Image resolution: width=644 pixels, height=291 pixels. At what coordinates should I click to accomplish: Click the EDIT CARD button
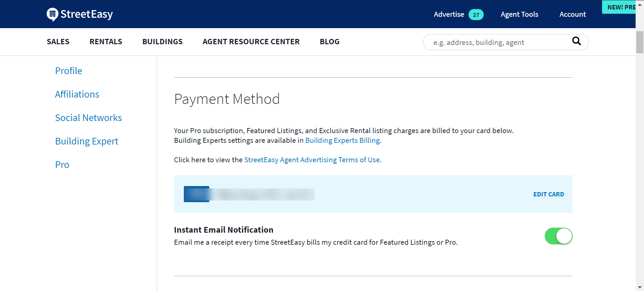pyautogui.click(x=549, y=194)
